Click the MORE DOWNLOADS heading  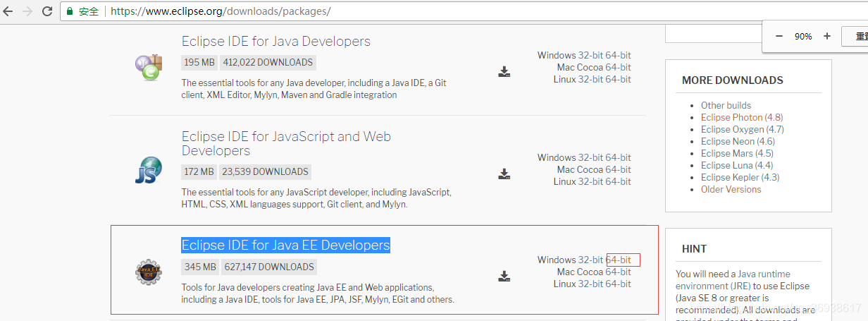tap(733, 80)
